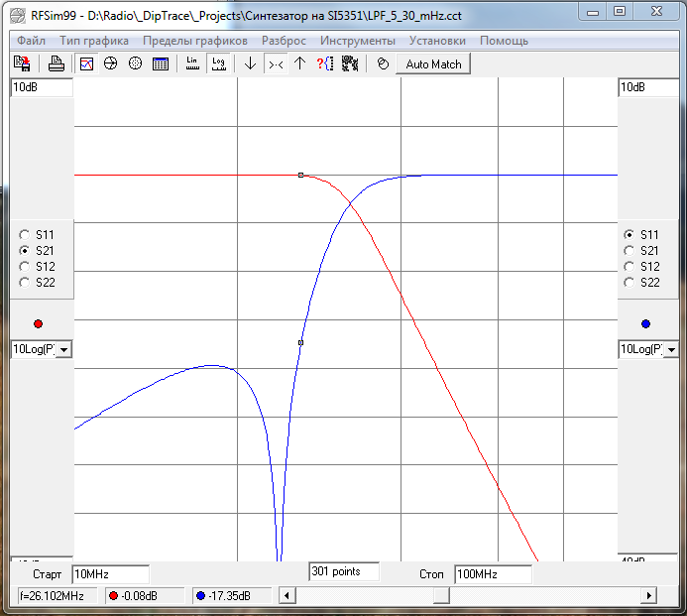This screenshot has width=687, height=616.
Task: Close the RFSim99 window
Action: [x=656, y=12]
